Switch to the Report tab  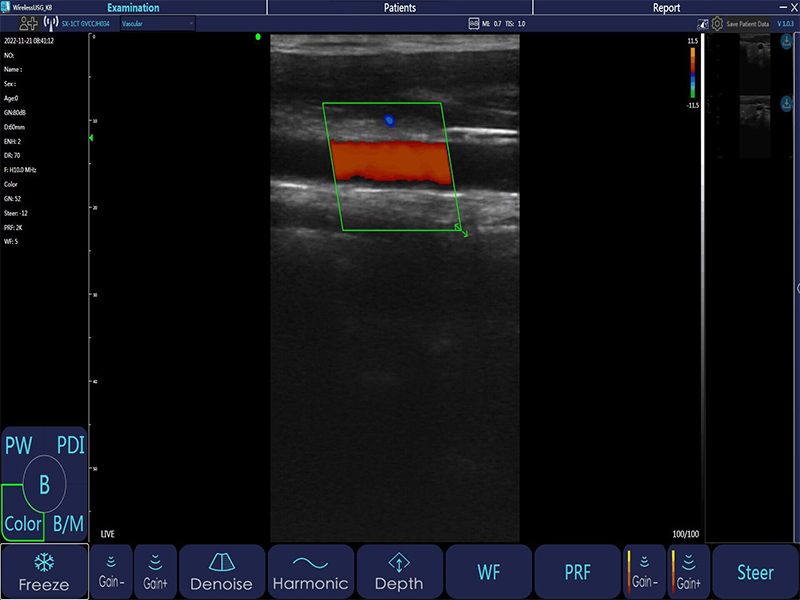[x=666, y=7]
